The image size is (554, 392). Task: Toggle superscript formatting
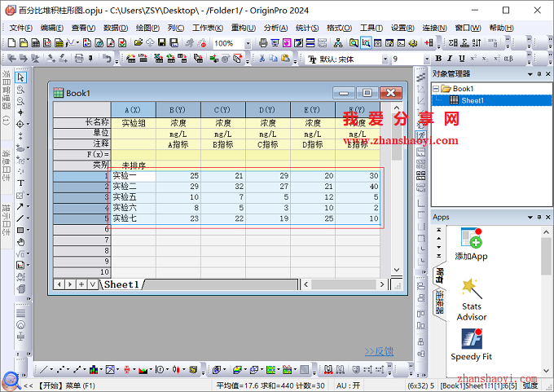pos(473,59)
